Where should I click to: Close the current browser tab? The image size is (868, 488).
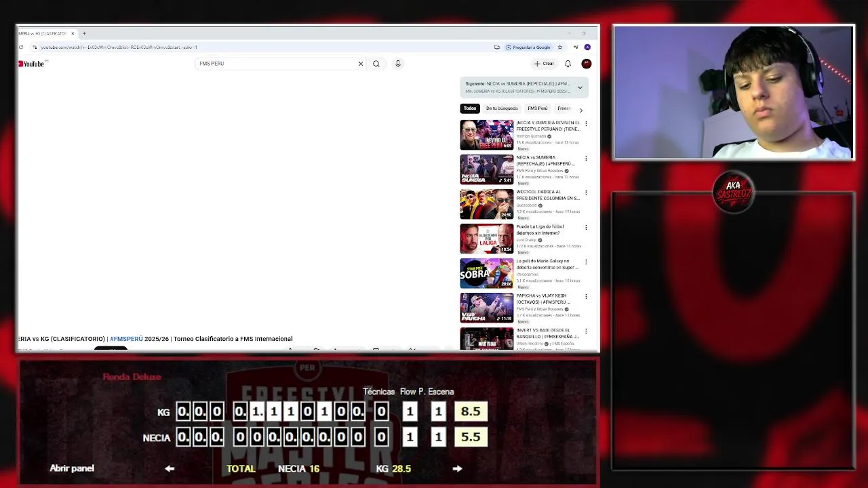(x=73, y=33)
